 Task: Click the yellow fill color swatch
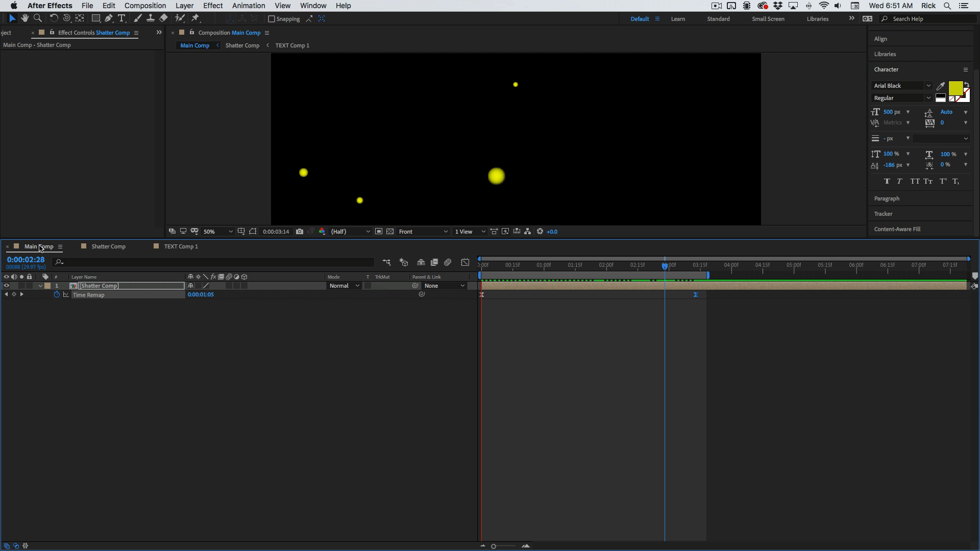click(x=955, y=88)
